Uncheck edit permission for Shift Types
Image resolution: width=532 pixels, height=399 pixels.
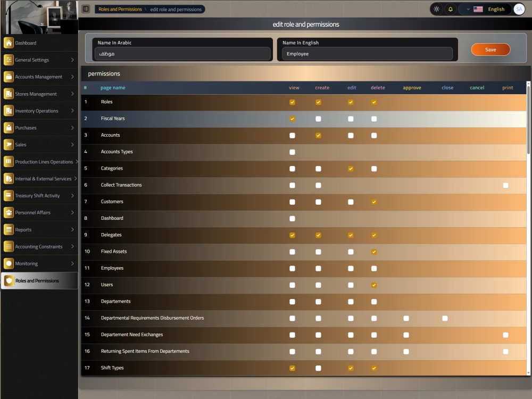[x=351, y=368]
